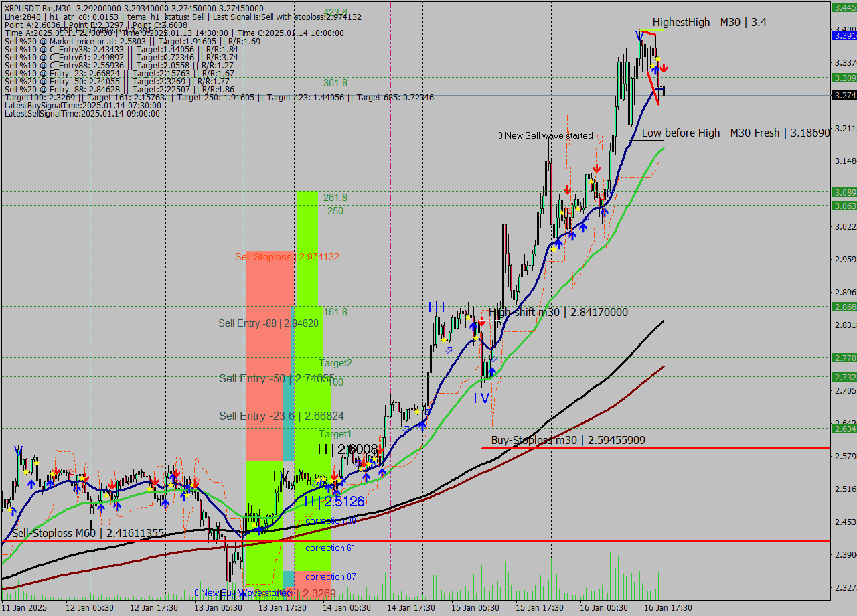Select the Sell-Stoploss M60 | 2.41611355 label

coord(88,534)
